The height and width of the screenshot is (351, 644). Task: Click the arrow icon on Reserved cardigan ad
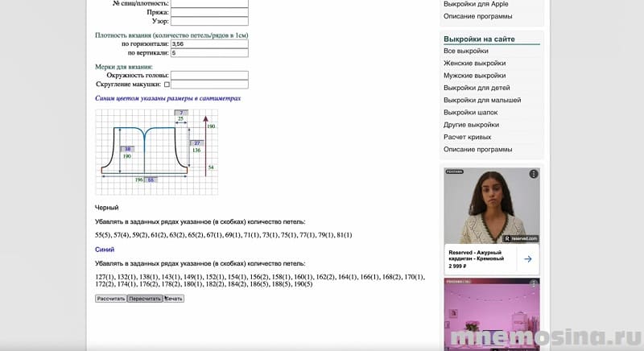pos(528,259)
